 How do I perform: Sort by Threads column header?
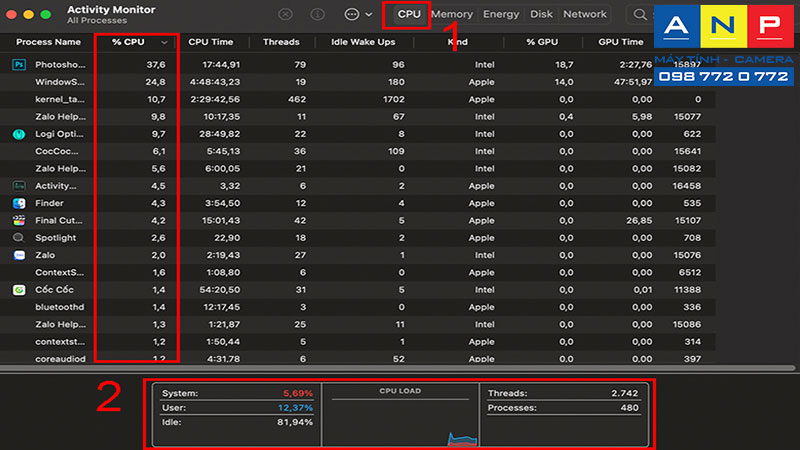281,42
